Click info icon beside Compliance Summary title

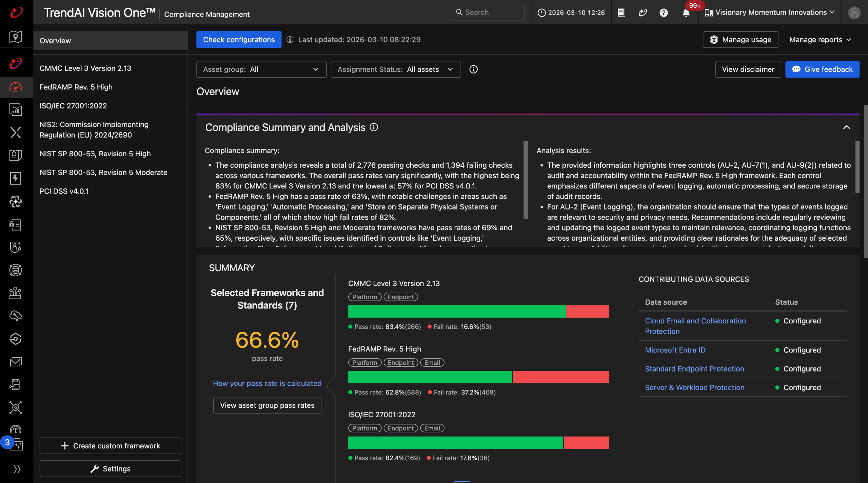point(374,127)
